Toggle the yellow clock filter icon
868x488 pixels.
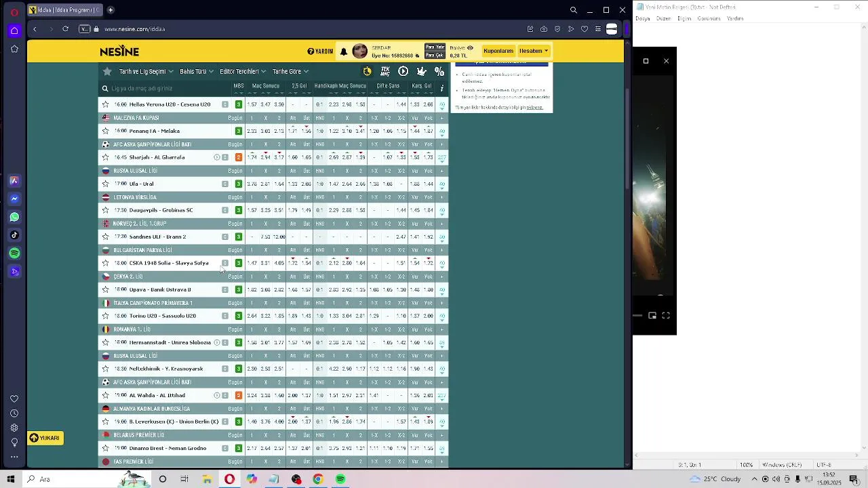[x=367, y=71]
